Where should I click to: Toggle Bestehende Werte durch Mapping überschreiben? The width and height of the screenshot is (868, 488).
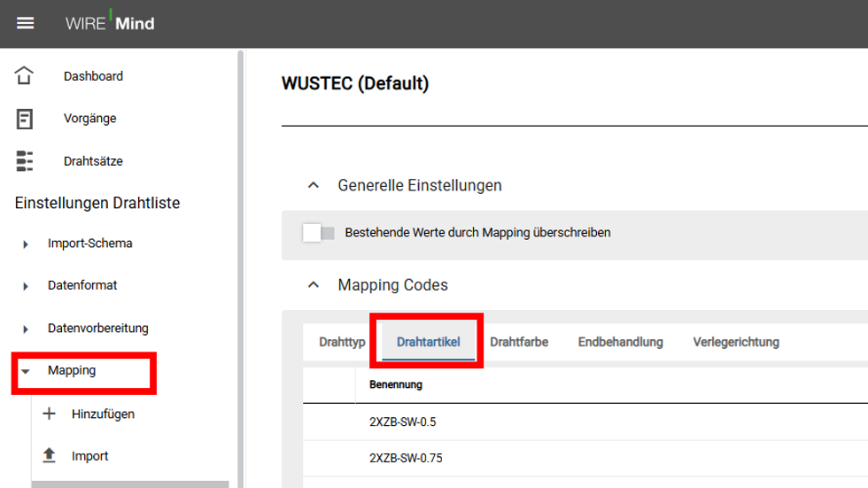(x=318, y=233)
